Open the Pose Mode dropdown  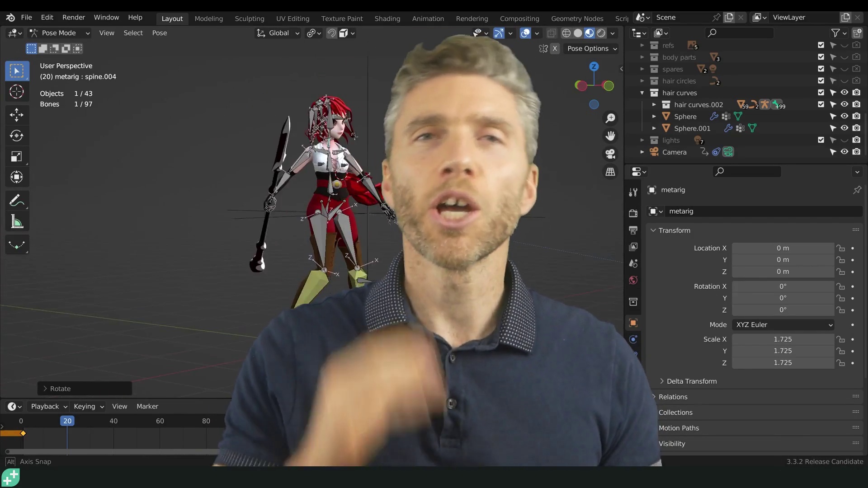(60, 33)
